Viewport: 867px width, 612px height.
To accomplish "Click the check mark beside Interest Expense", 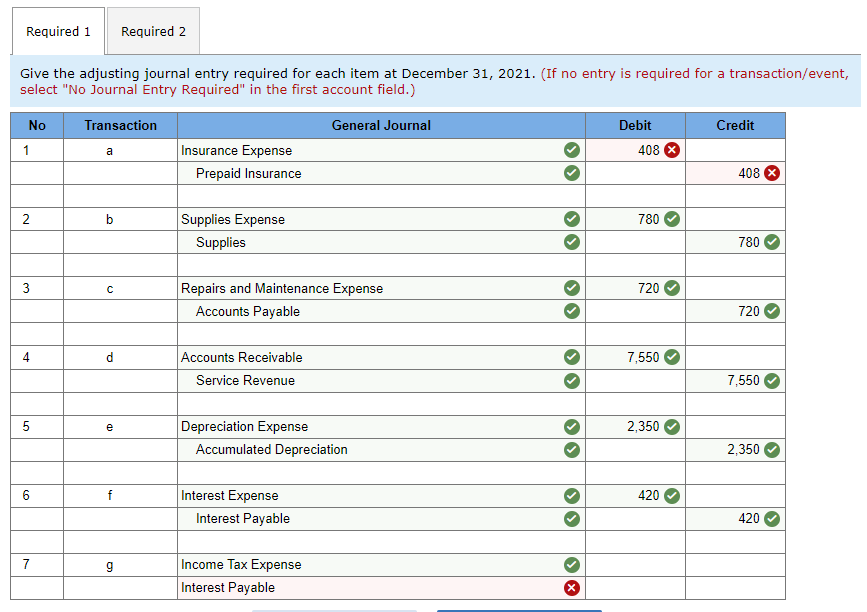I will [572, 495].
